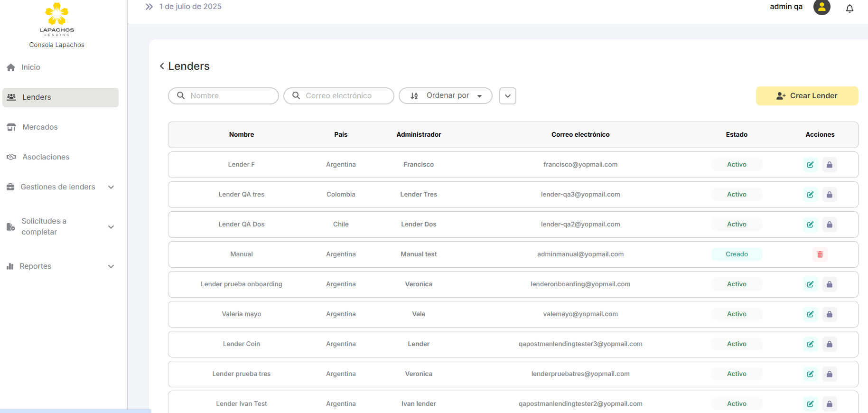868x413 pixels.
Task: Delete the Manual lender via trash icon
Action: (x=820, y=254)
